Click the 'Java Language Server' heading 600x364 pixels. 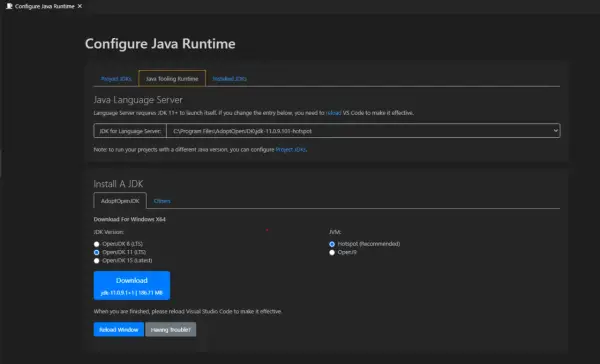(138, 100)
